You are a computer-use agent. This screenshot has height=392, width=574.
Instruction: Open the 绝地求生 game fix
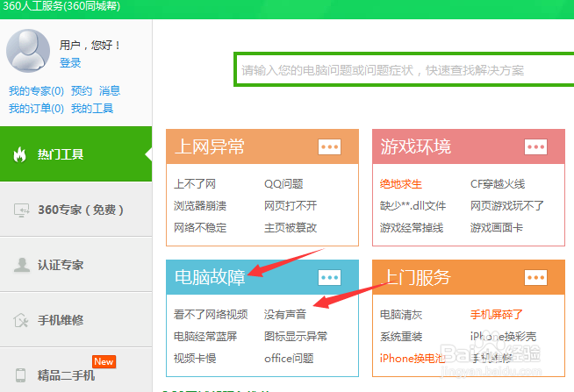coord(401,183)
